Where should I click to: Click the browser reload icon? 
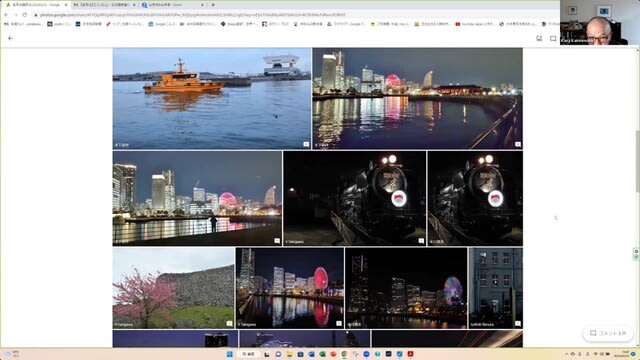[24, 15]
